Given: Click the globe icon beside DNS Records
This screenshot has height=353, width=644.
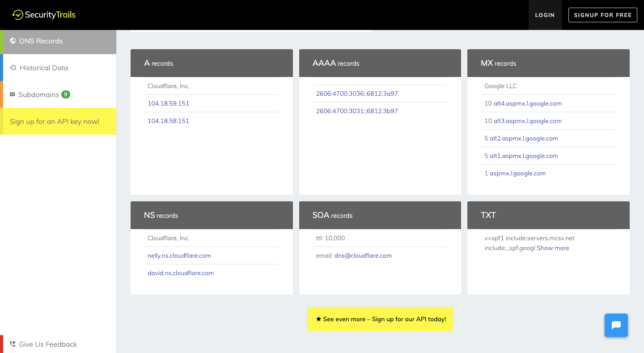Looking at the screenshot, I should (x=13, y=41).
